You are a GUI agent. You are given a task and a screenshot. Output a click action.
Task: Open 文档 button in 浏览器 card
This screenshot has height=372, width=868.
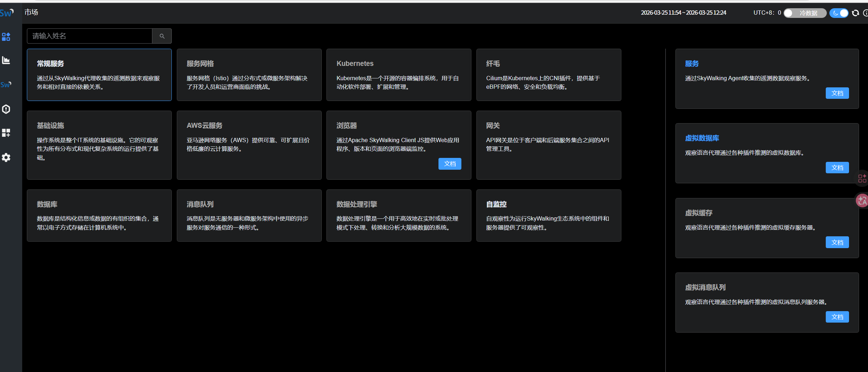pos(450,164)
